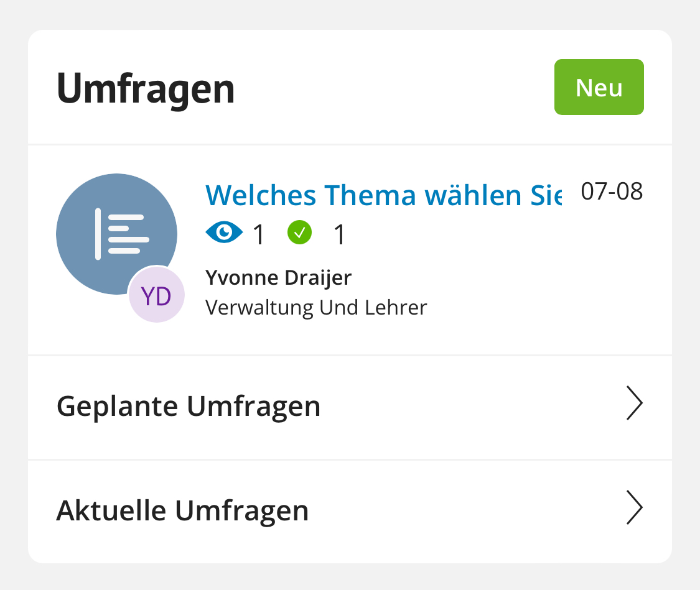Click the Umfragen widget heading
Viewport: 700px width, 590px height.
coord(146,89)
